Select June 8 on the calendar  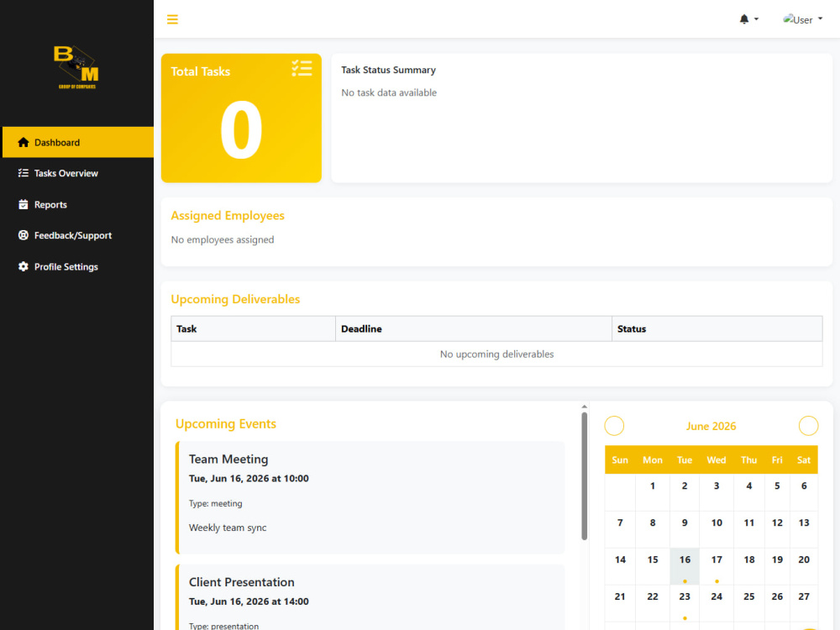(x=653, y=529)
